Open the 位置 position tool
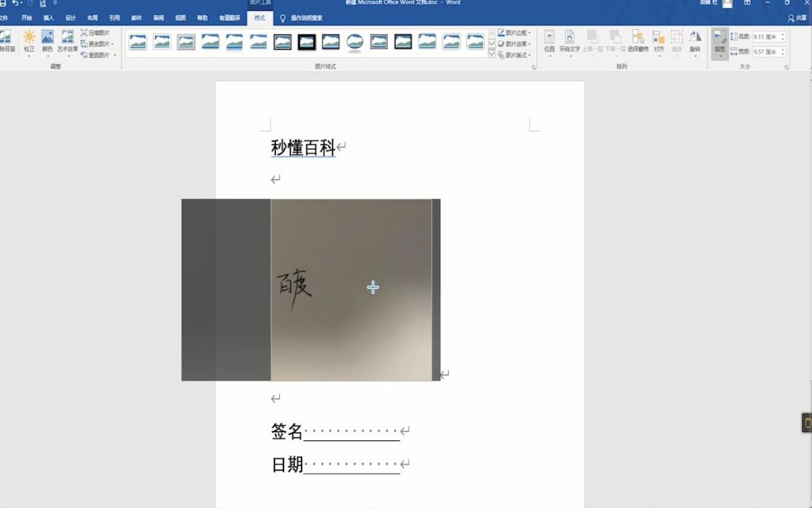The height and width of the screenshot is (508, 812). (x=549, y=41)
